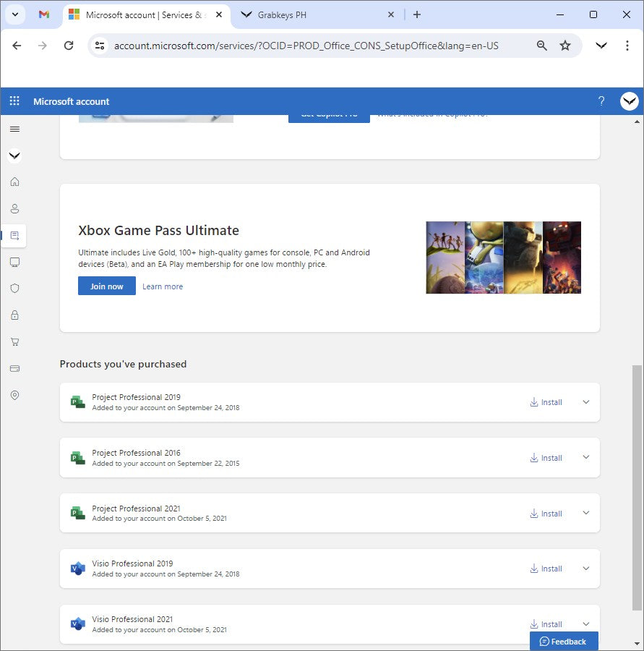Open the account profile avatar in header
The height and width of the screenshot is (651, 644).
coord(629,101)
